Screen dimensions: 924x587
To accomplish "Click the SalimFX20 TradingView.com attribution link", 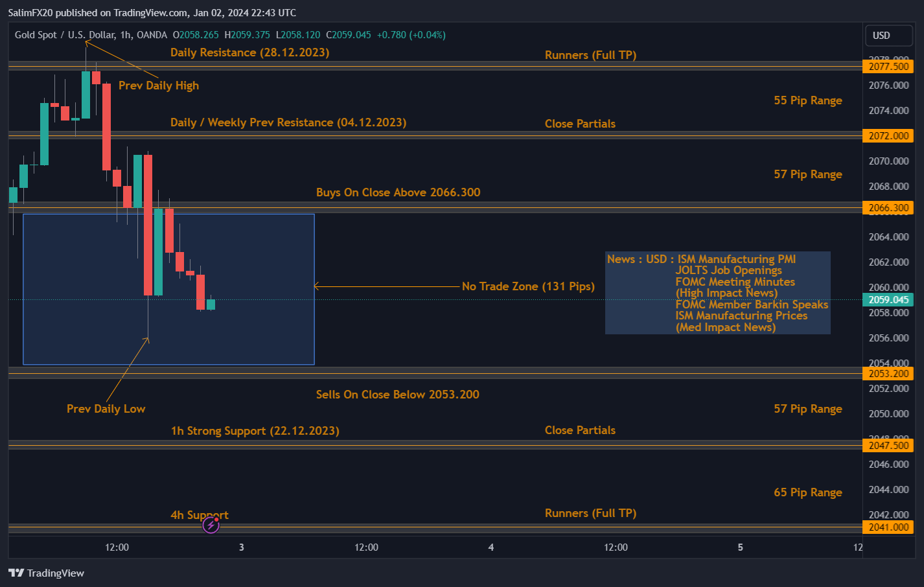I will 84,12.
